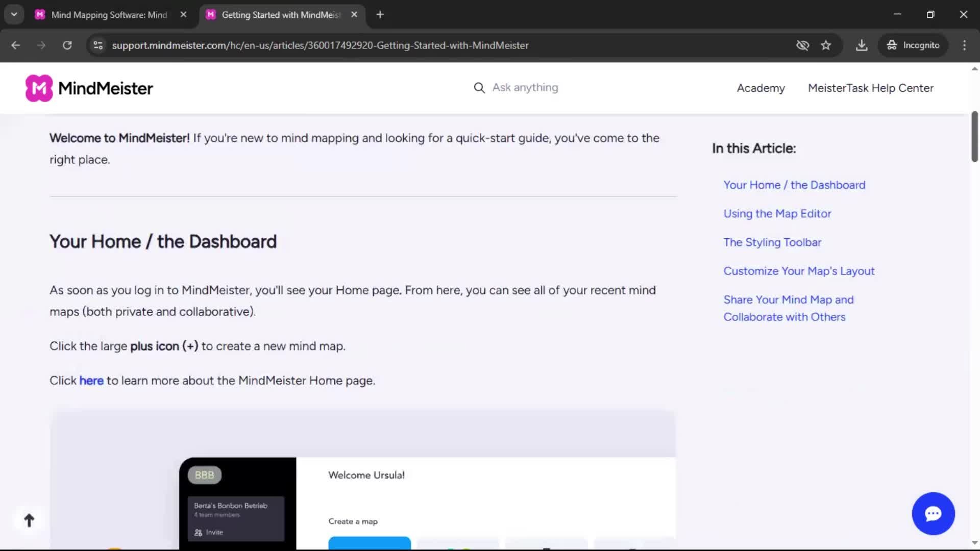Screen dimensions: 980x551
Task: Go back with the browser back arrow
Action: tap(16, 45)
